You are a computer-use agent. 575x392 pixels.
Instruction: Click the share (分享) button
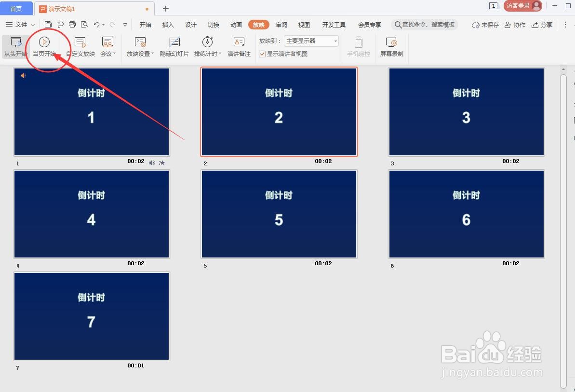click(x=542, y=25)
